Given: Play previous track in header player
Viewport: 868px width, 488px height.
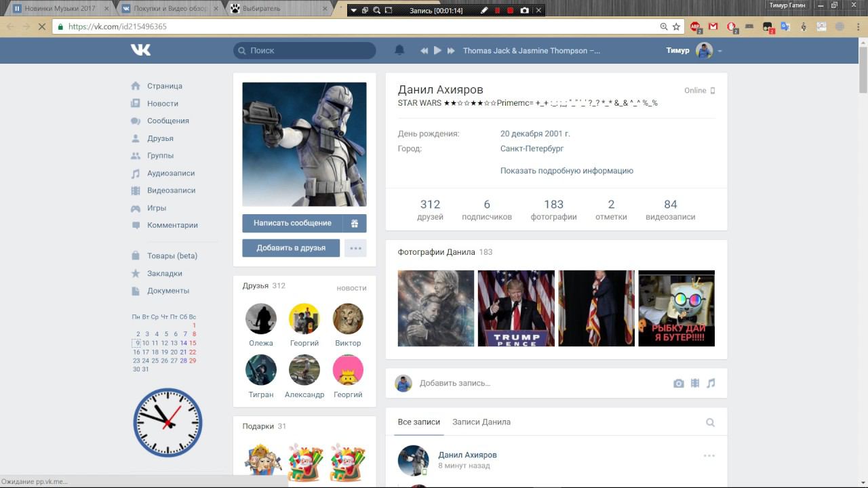Looking at the screenshot, I should point(425,51).
